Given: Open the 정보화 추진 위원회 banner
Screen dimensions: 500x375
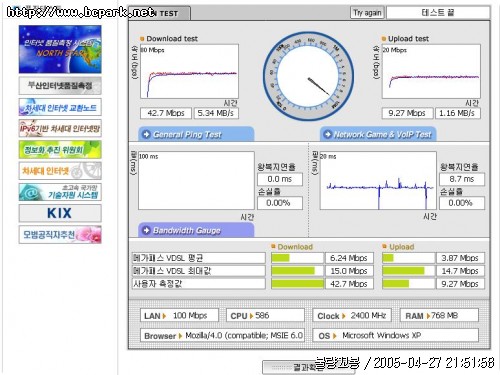Looking at the screenshot, I should (60, 150).
